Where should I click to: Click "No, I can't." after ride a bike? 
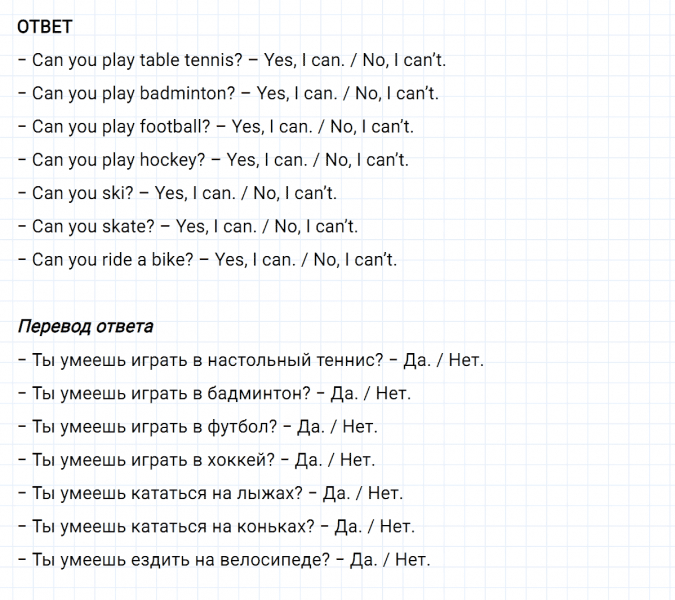355,259
